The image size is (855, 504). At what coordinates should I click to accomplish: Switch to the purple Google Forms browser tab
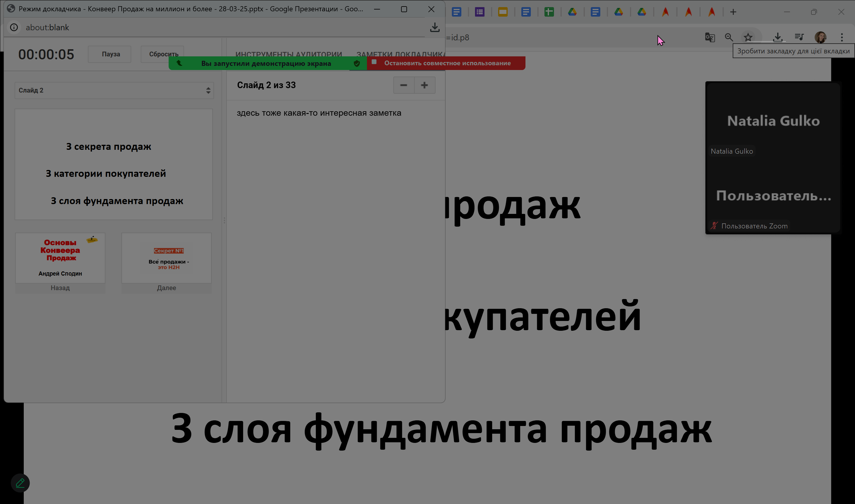pos(479,12)
